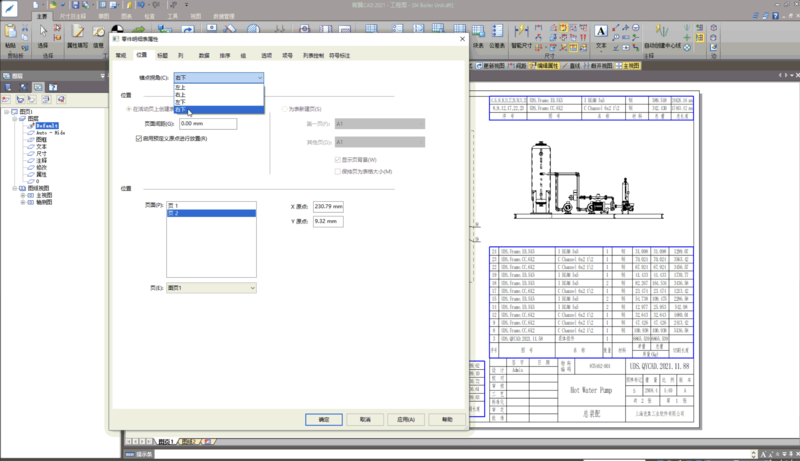Toggle 启用预定义原点进行放置 checkbox
The width and height of the screenshot is (800, 461).
coord(138,138)
